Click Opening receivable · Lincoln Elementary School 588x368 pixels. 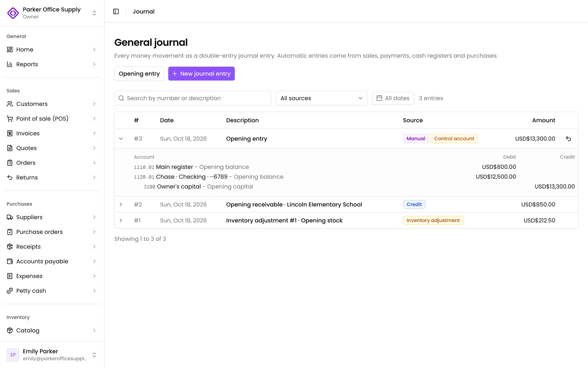[x=294, y=204]
